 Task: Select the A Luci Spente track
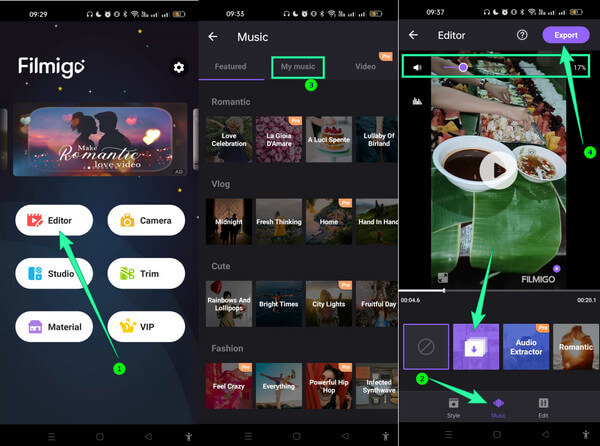pyautogui.click(x=329, y=140)
